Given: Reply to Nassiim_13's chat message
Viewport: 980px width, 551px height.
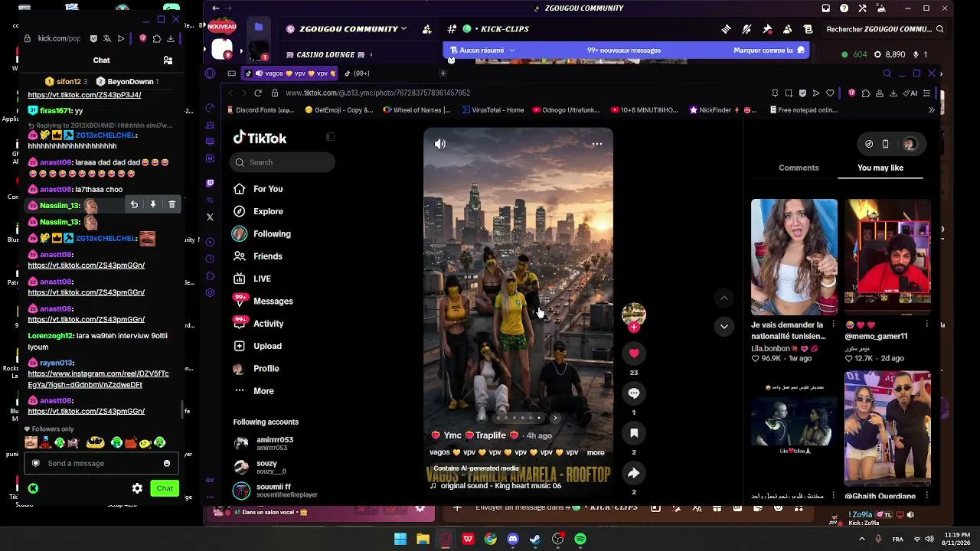Looking at the screenshot, I should tap(134, 205).
